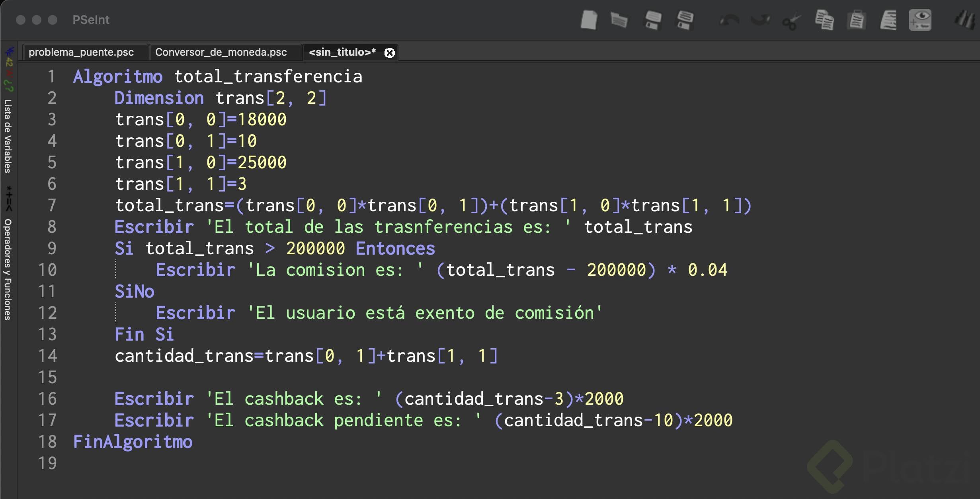Click the Copy documents icon

(x=824, y=20)
